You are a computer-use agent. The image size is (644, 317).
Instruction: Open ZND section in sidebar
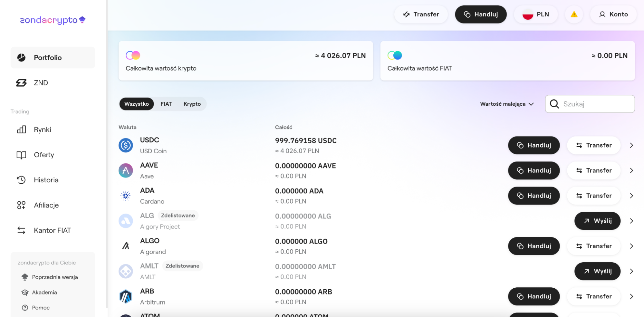pyautogui.click(x=41, y=83)
